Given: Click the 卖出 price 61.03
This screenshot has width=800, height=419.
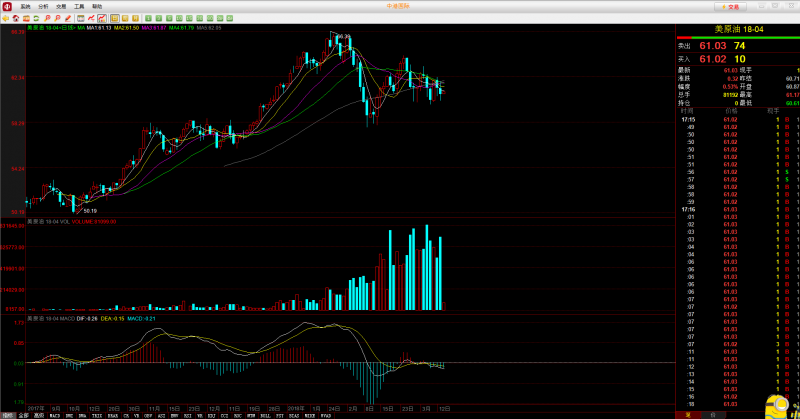Looking at the screenshot, I should pyautogui.click(x=713, y=46).
